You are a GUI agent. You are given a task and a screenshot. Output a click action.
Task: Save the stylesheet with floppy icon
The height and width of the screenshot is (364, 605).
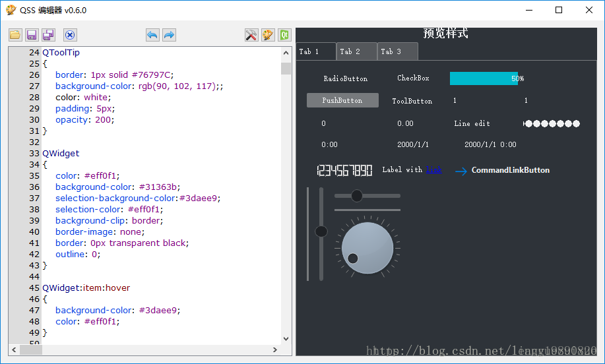[32, 35]
